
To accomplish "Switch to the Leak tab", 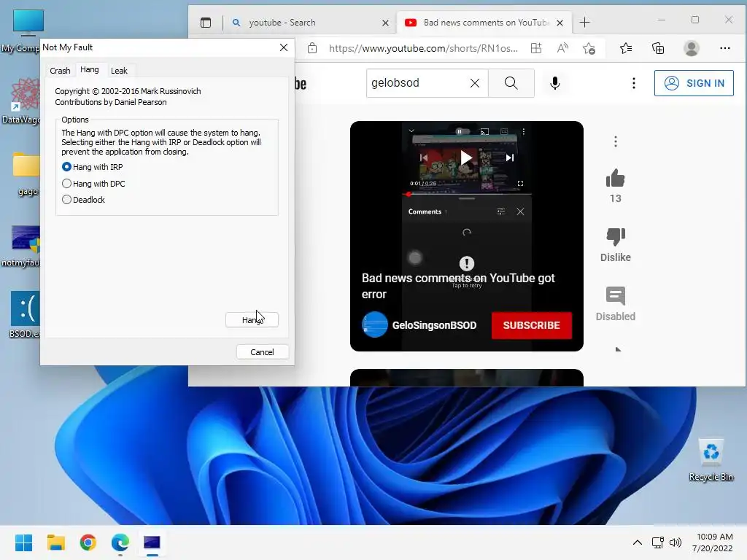I will [119, 71].
